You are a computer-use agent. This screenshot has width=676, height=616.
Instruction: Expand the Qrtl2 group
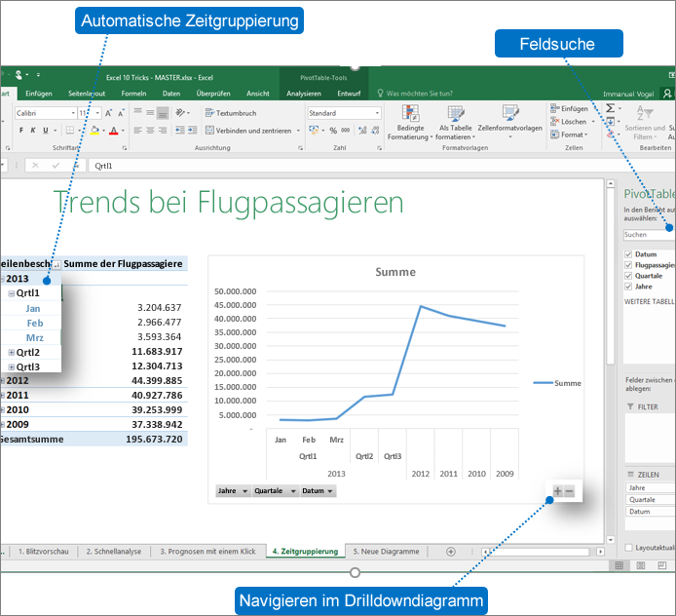(x=12, y=353)
